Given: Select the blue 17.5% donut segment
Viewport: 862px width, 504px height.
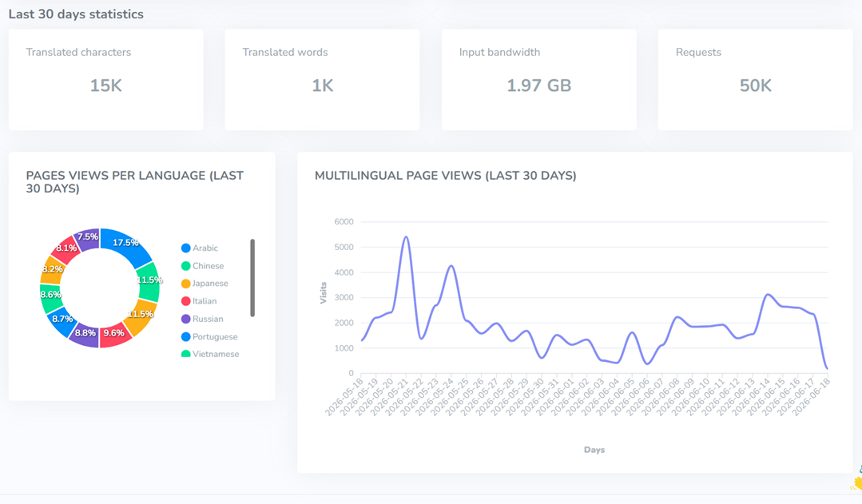Looking at the screenshot, I should (128, 244).
